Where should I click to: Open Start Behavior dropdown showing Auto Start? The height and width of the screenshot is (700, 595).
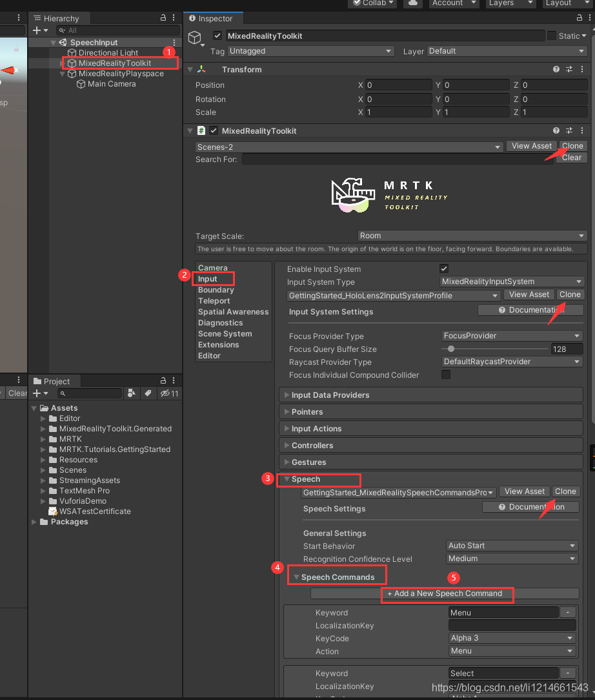coord(512,546)
